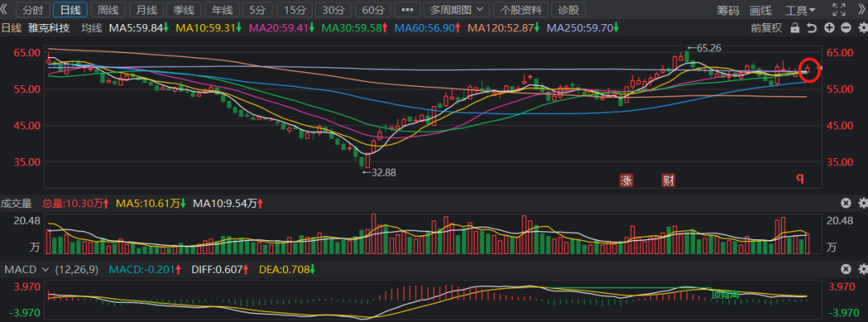The height and width of the screenshot is (322, 868).
Task: Click the 诊股 stock diagnosis button
Action: coord(567,10)
